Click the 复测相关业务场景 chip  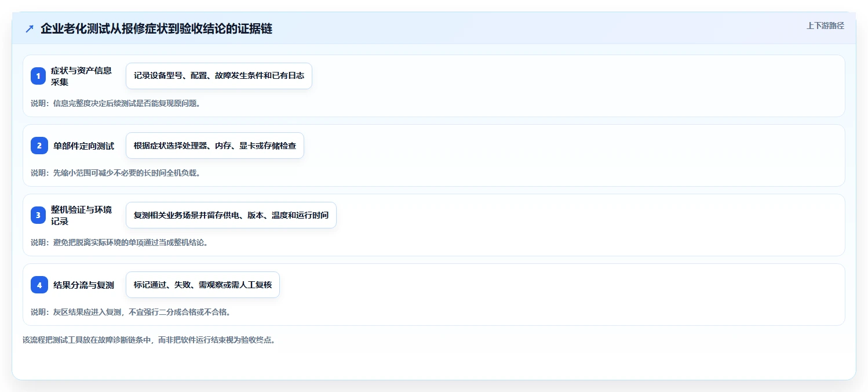pyautogui.click(x=231, y=215)
